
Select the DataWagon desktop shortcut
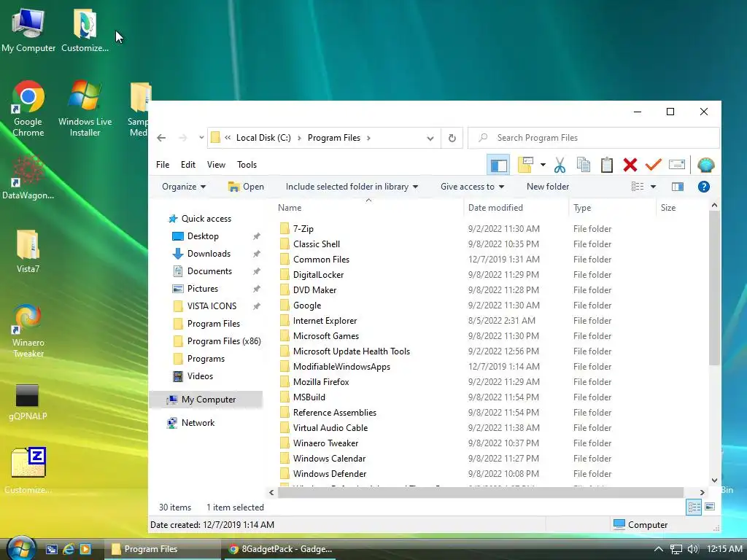(x=28, y=178)
